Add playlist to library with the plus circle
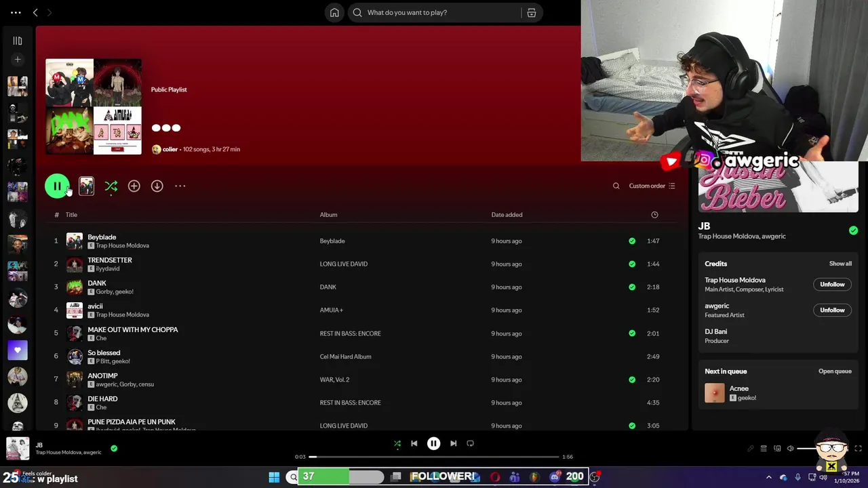 (x=134, y=186)
